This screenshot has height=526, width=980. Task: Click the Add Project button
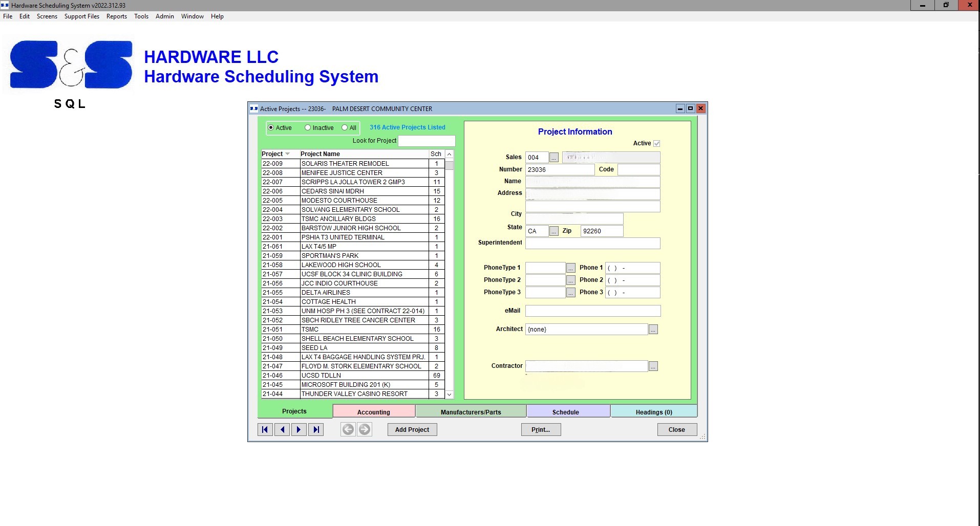coord(412,430)
